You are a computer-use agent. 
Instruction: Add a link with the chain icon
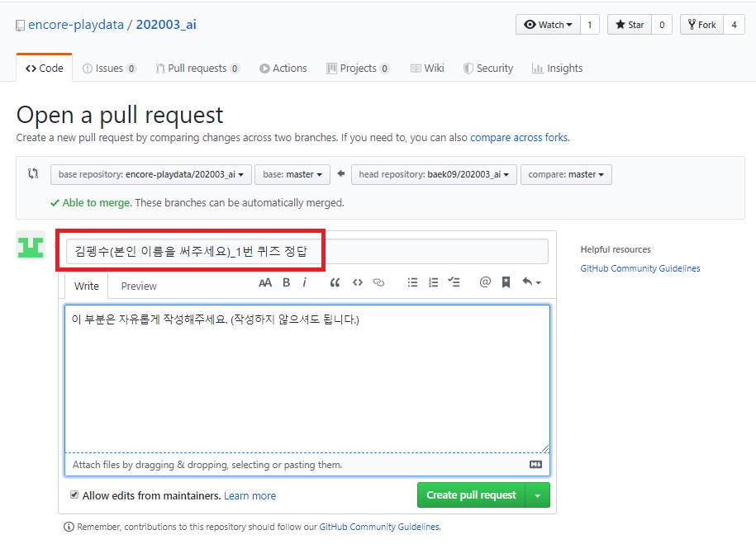coord(379,282)
